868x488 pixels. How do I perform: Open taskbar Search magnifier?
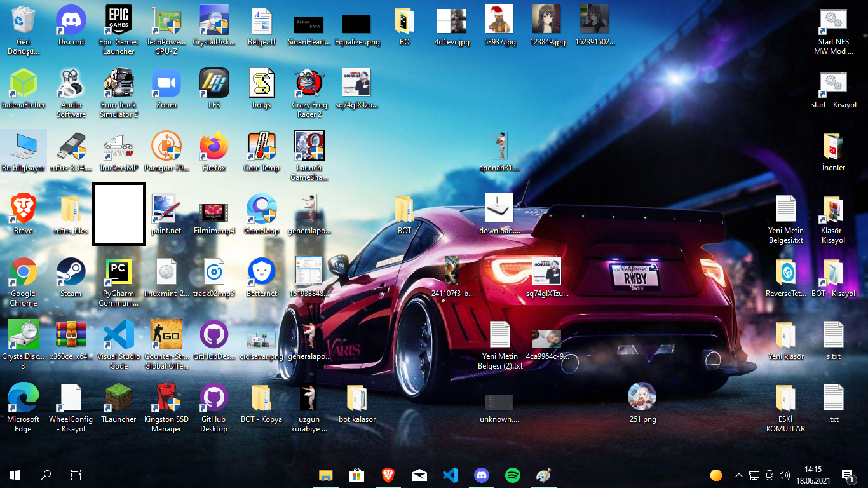pos(46,475)
